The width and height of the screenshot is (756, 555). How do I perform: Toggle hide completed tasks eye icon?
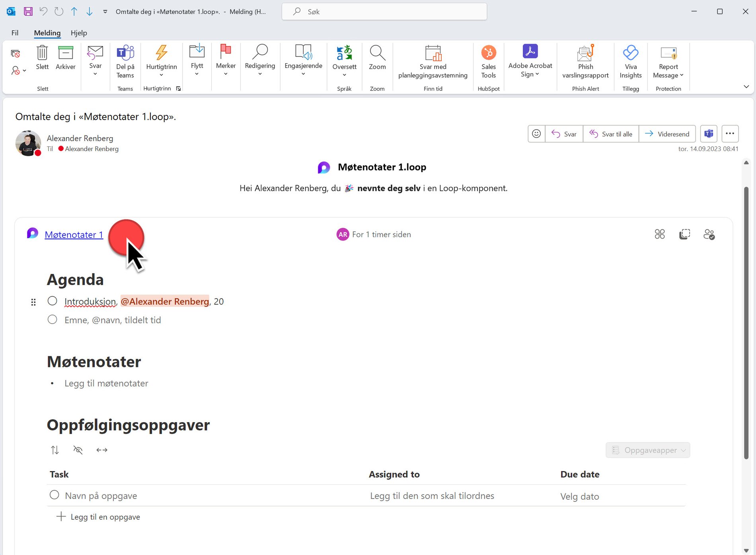tap(78, 450)
